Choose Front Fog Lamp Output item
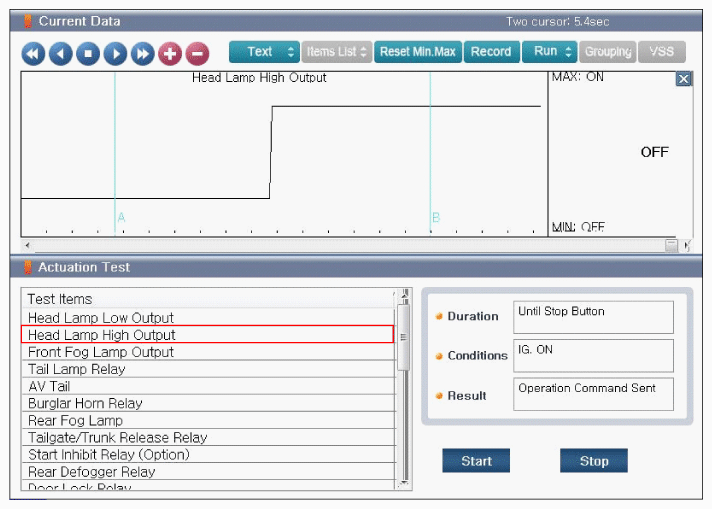Image resolution: width=712 pixels, height=509 pixels. (101, 352)
